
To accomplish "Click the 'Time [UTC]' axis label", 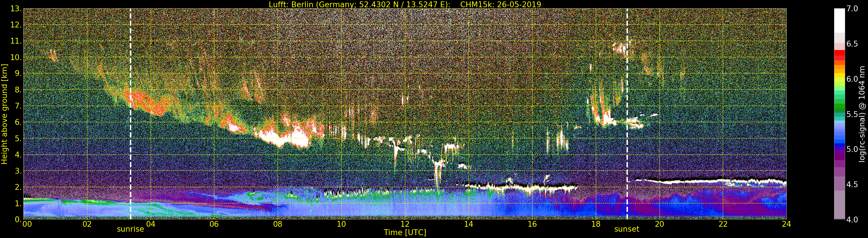I will [x=405, y=233].
